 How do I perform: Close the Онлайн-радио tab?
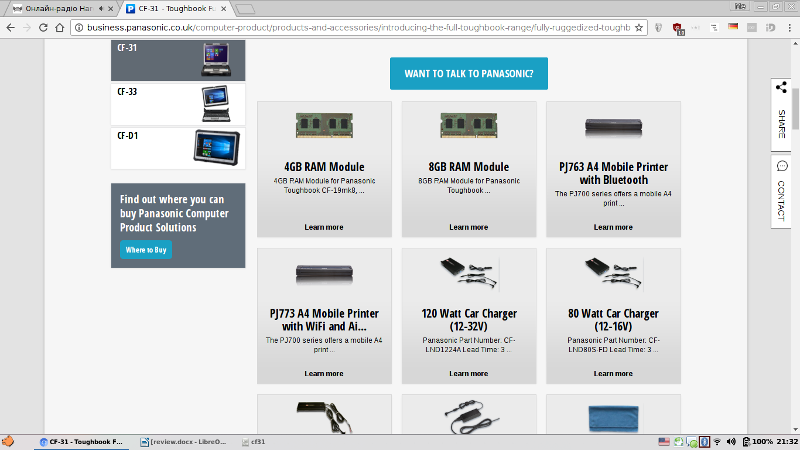click(111, 9)
